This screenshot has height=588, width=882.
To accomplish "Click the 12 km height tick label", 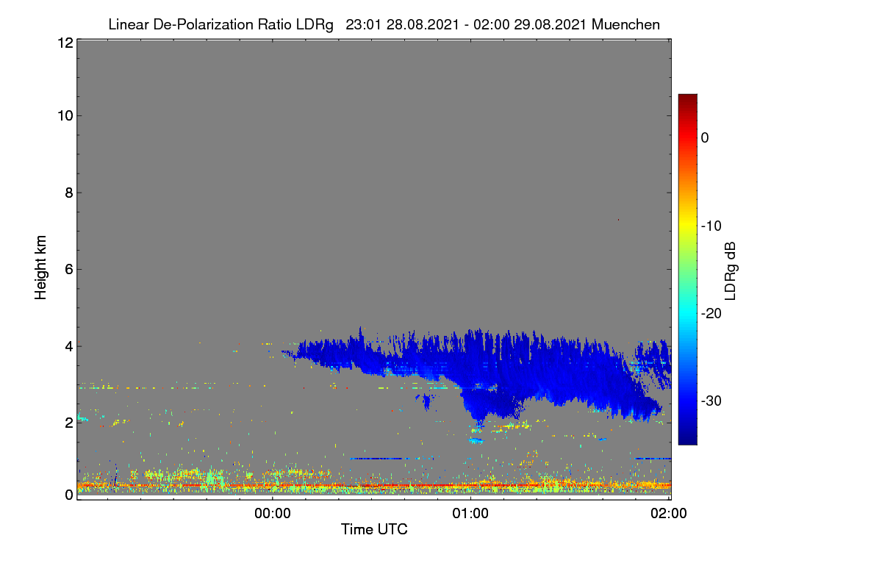I will tap(64, 43).
